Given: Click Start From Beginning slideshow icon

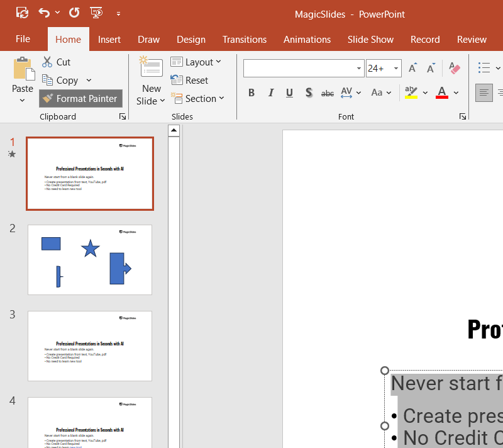Looking at the screenshot, I should pos(96,13).
